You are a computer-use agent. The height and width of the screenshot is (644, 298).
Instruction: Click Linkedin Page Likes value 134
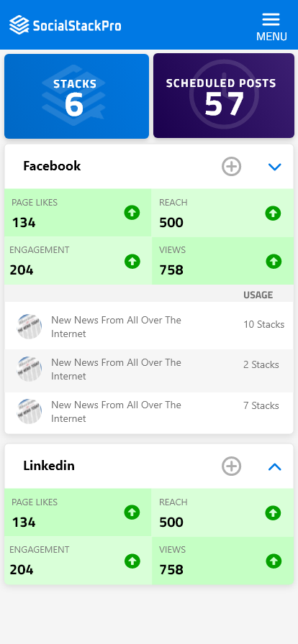point(24,523)
